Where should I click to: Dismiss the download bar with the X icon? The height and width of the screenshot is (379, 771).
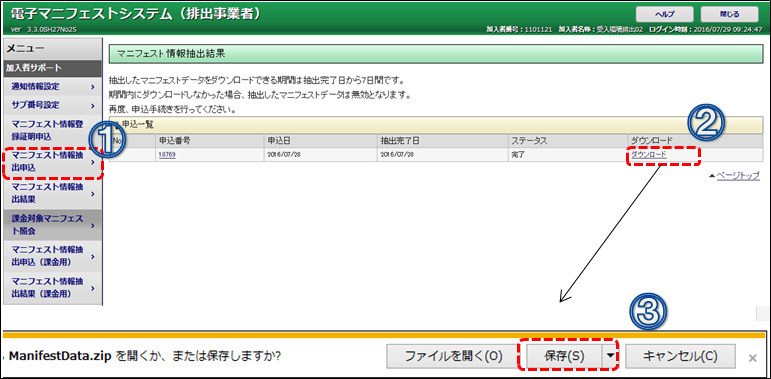[752, 358]
